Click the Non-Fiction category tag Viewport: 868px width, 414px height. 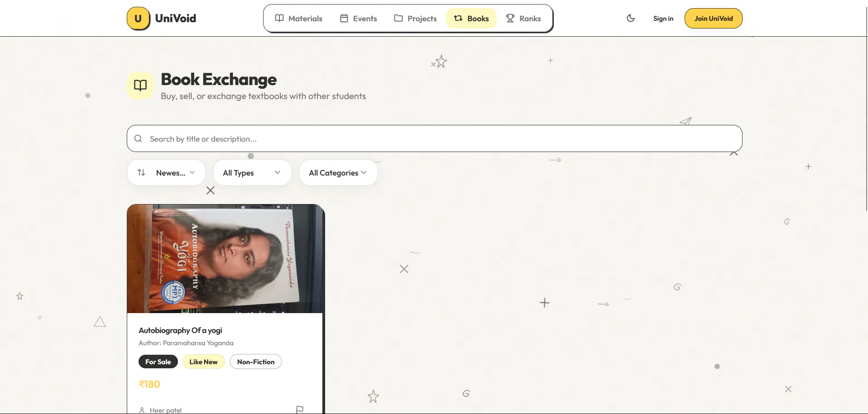pos(256,362)
